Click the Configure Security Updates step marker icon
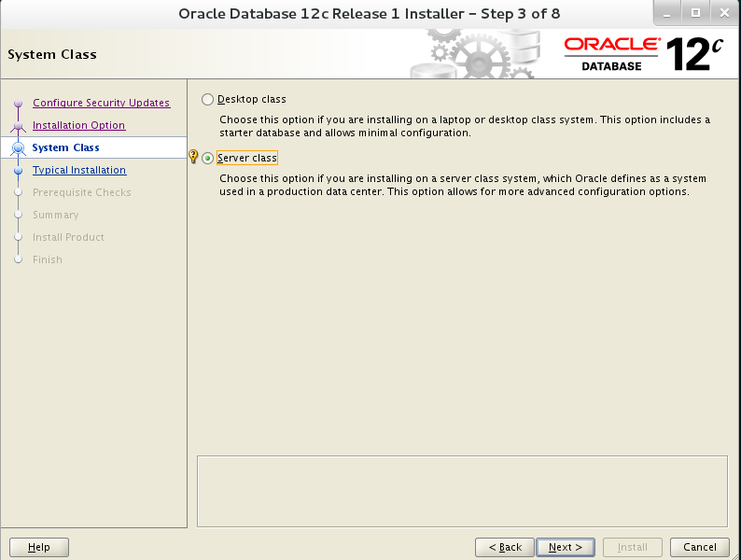Screen dimensions: 741x560 point(18,103)
